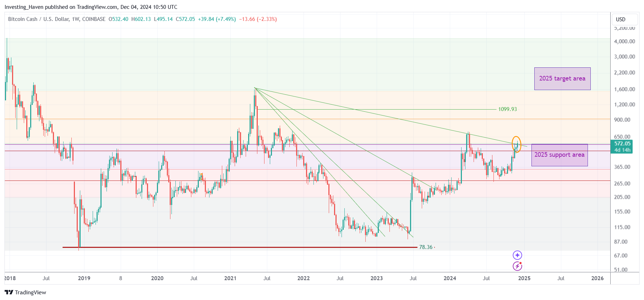The image size is (644, 300).
Task: Click the 78.36 support line label
Action: pos(426,247)
